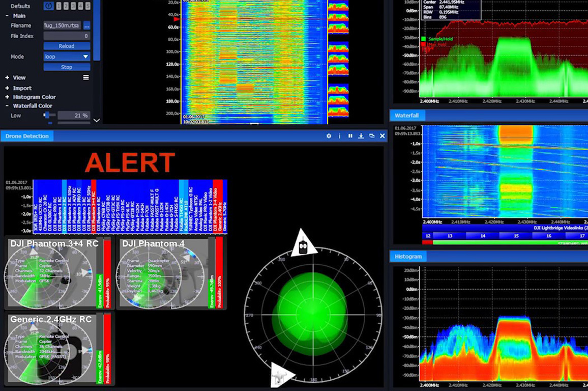This screenshot has height=391, width=588.
Task: Pause the Drone Detection panel
Action: (350, 136)
